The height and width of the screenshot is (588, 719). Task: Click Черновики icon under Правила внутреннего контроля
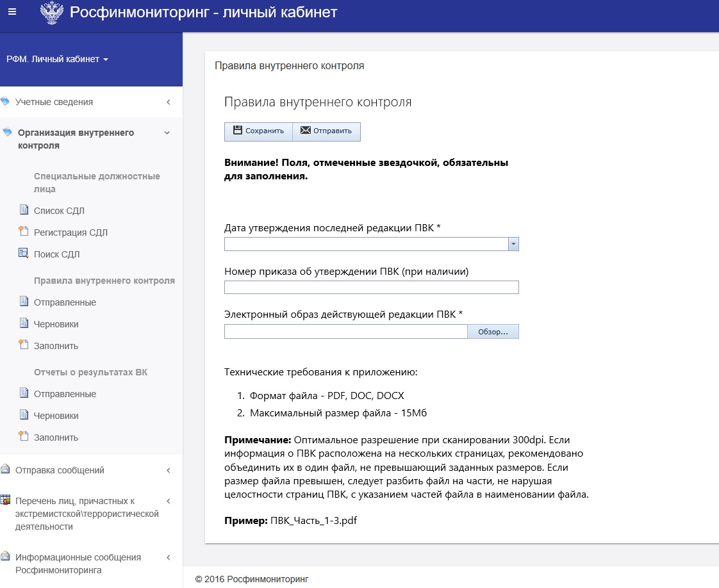coord(24,323)
